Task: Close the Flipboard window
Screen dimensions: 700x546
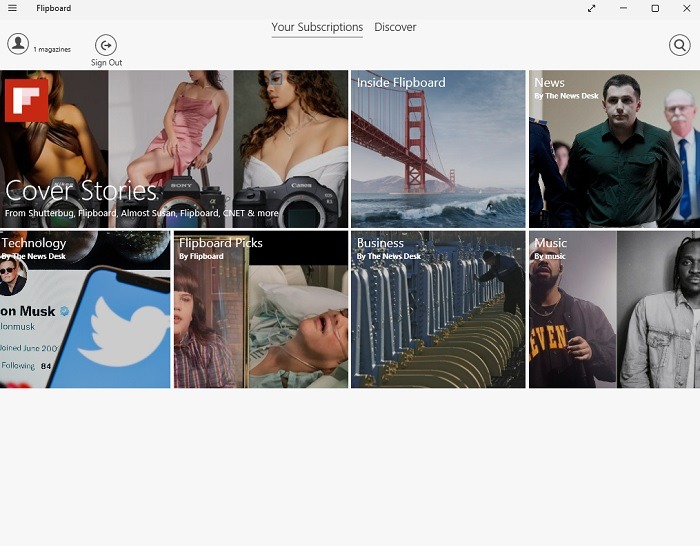Action: (687, 8)
